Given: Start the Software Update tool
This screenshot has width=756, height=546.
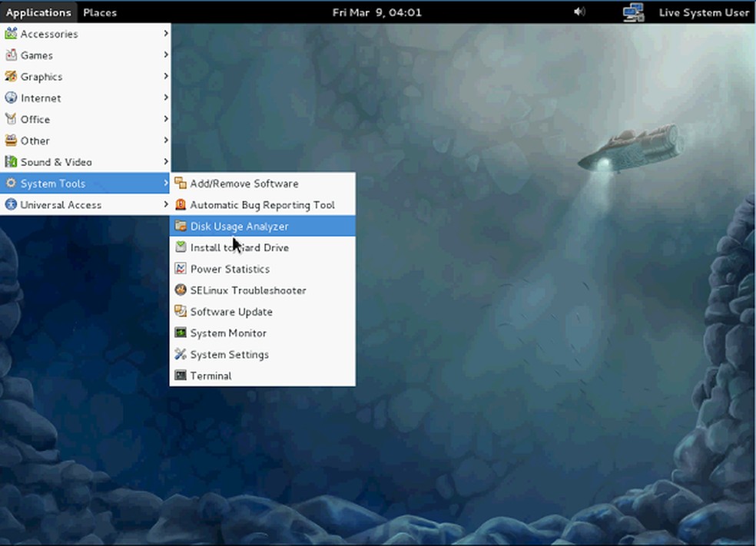Looking at the screenshot, I should pyautogui.click(x=231, y=311).
